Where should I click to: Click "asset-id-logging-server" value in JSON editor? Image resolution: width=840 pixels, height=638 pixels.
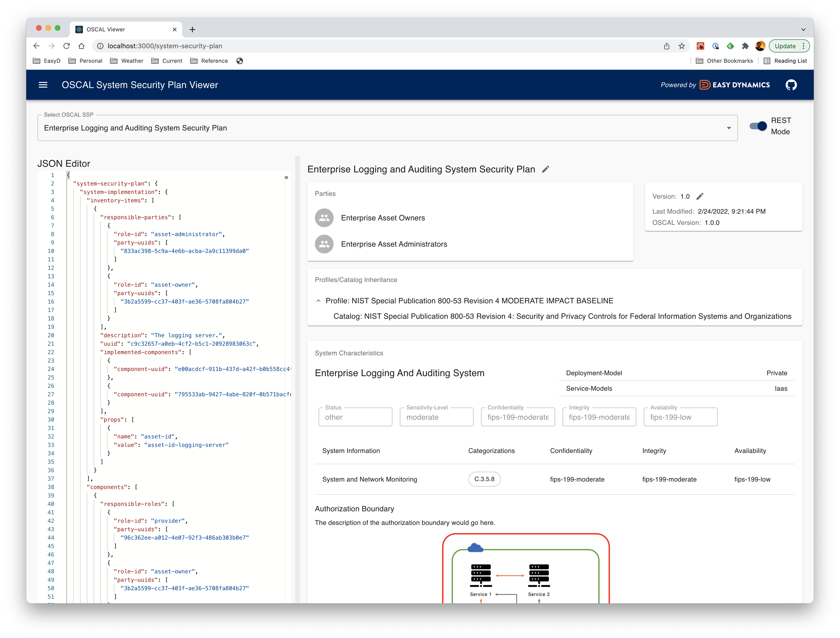tap(186, 445)
